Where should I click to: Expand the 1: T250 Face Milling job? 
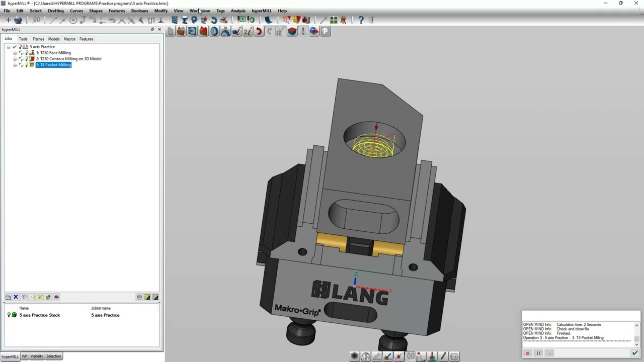coord(15,53)
